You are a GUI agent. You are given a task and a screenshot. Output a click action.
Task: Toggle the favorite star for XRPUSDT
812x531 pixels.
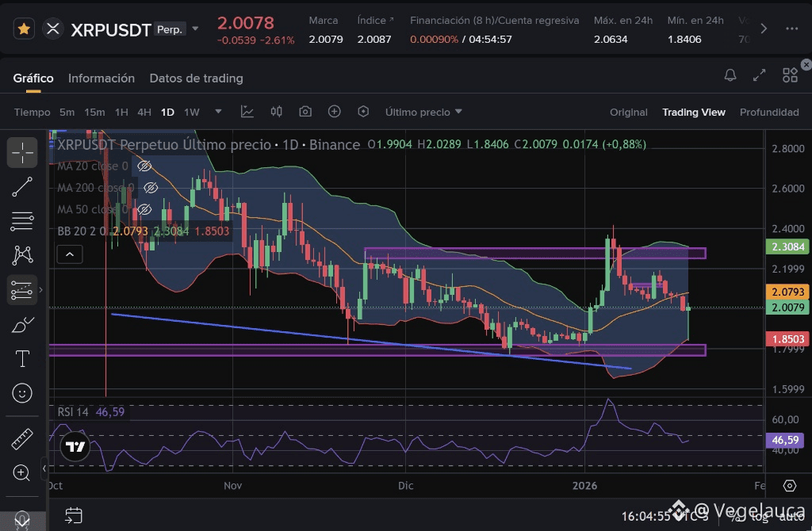[x=24, y=29]
